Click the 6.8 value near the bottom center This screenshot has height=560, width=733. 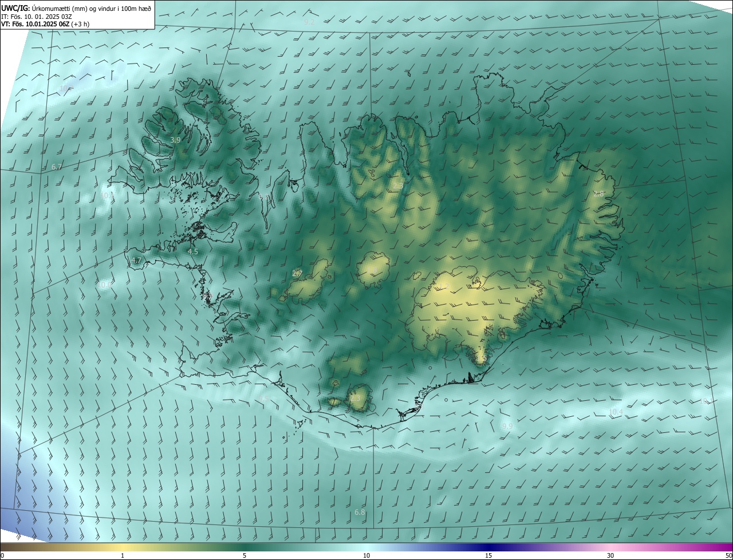pos(360,512)
